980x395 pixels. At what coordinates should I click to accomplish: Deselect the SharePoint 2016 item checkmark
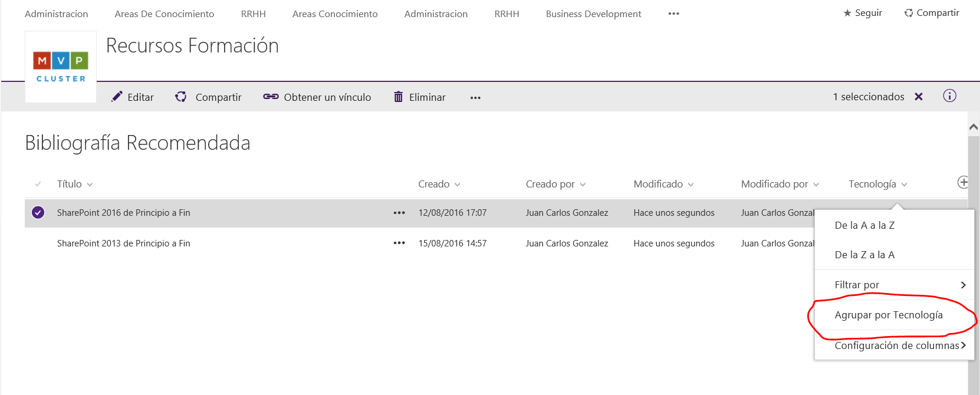pyautogui.click(x=38, y=212)
